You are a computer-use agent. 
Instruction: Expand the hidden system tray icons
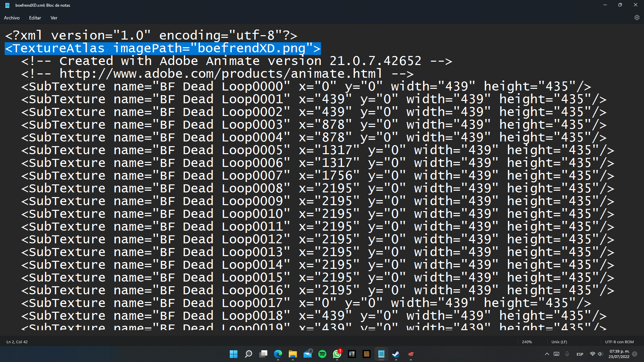547,354
